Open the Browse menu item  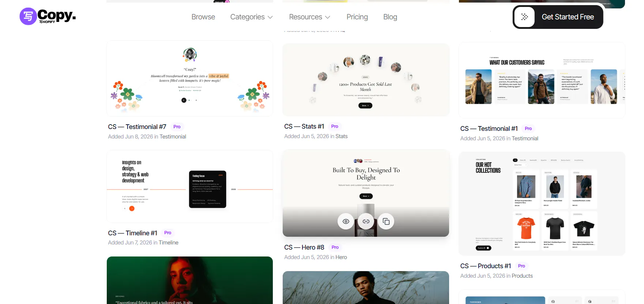pyautogui.click(x=203, y=17)
